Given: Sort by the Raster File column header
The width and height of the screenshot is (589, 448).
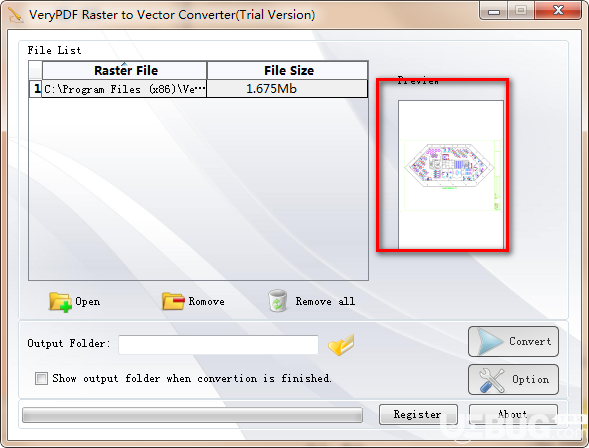Looking at the screenshot, I should coord(125,70).
